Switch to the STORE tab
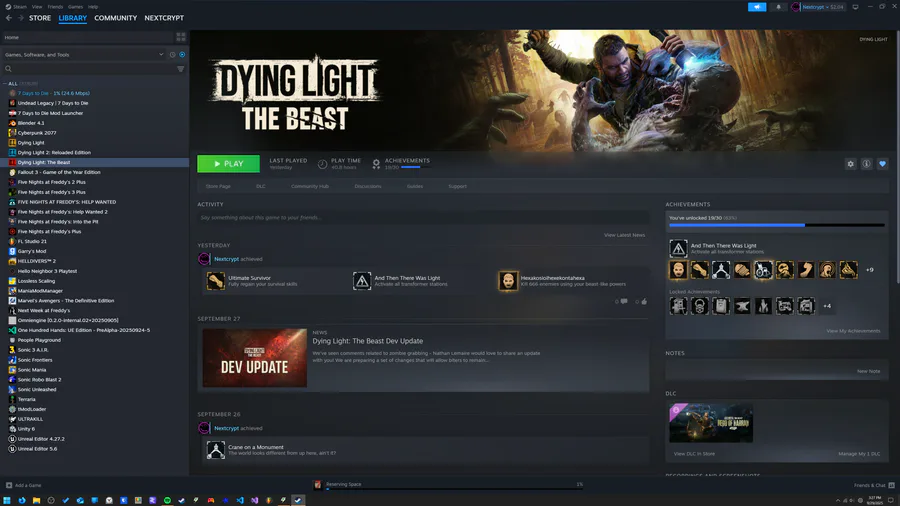The height and width of the screenshot is (506, 900). [40, 18]
